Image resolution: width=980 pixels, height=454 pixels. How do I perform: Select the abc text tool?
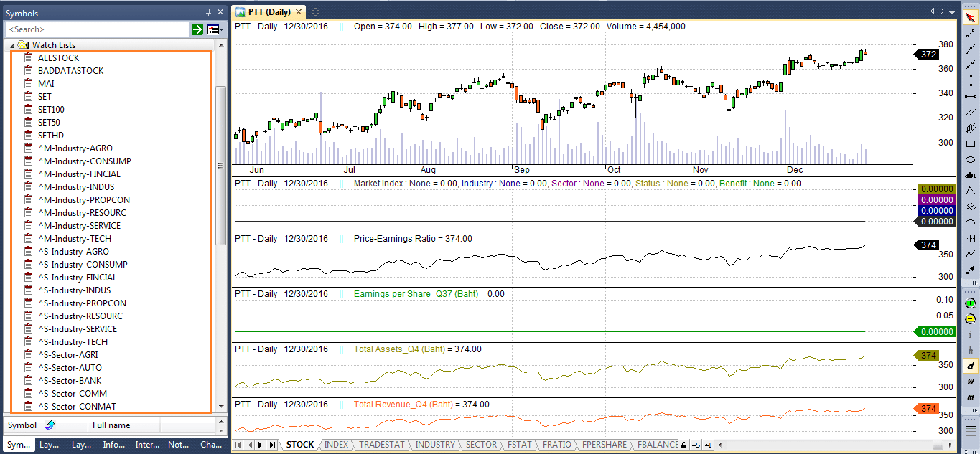pyautogui.click(x=971, y=175)
